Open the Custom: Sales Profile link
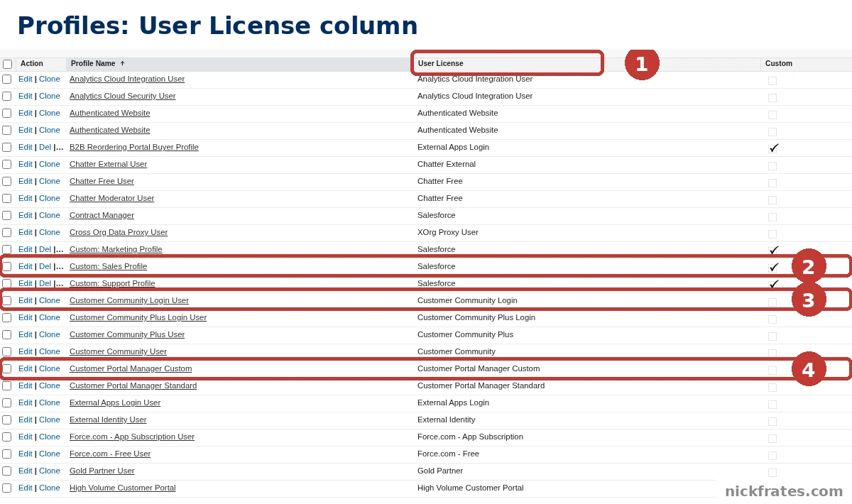Viewport: 852px width, 504px height. 109,266
